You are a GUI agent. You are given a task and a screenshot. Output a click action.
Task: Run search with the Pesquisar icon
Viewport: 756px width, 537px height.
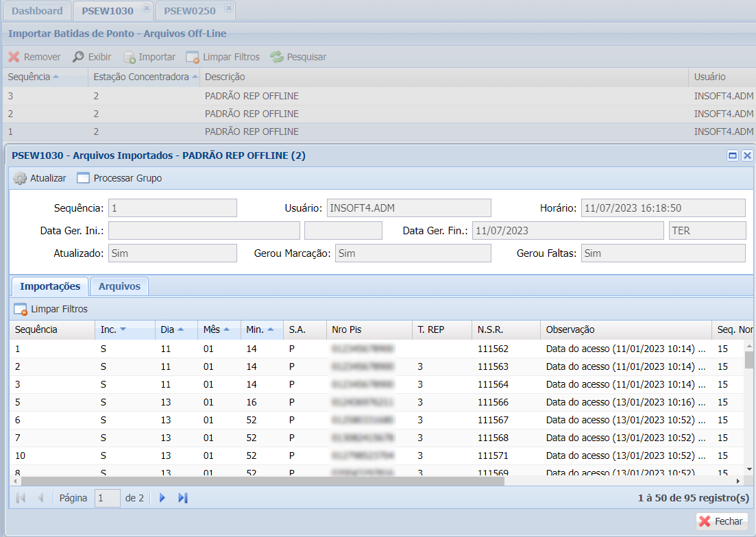coord(276,57)
